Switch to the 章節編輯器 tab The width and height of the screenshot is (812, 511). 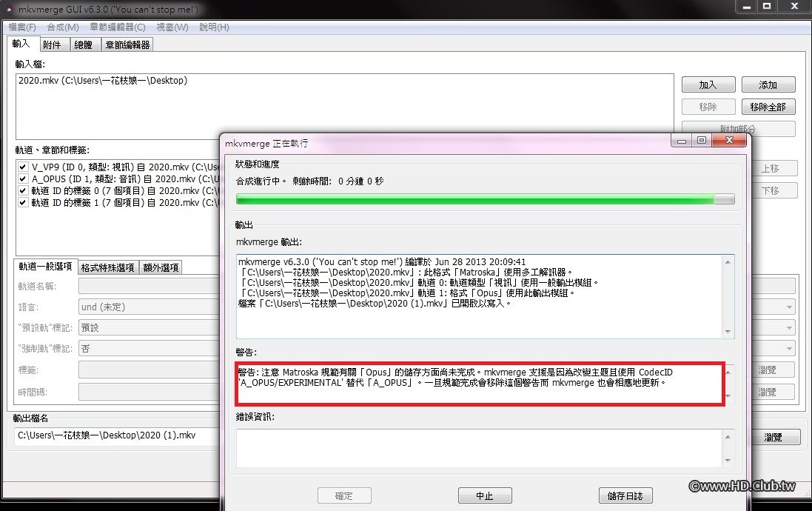click(x=127, y=45)
